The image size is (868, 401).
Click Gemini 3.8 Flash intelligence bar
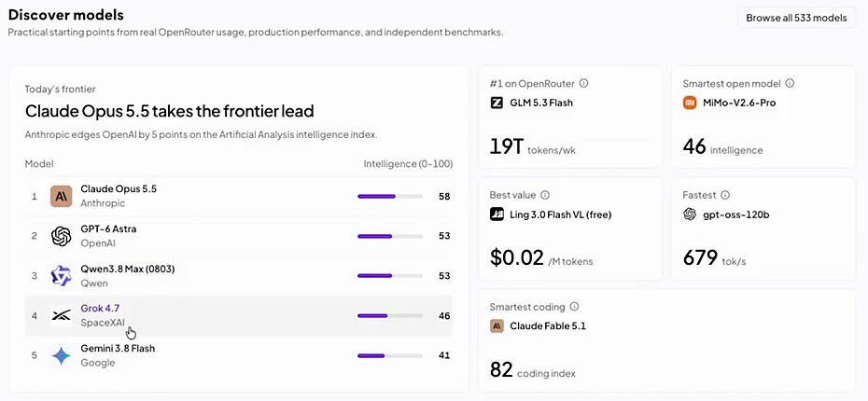coord(390,355)
